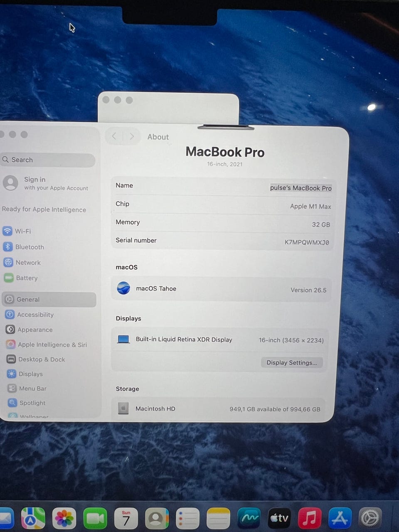Select the Desktop & Dock label
399x532 pixels.
pyautogui.click(x=42, y=359)
